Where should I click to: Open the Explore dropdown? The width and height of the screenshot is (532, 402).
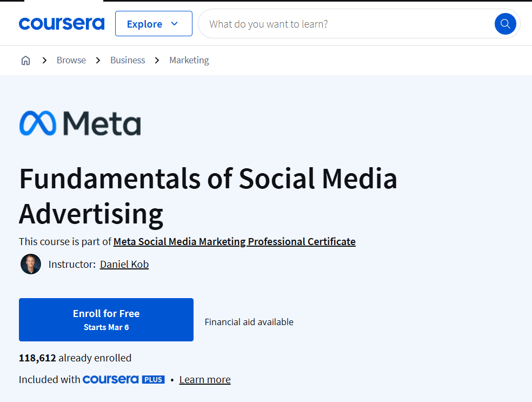click(153, 24)
